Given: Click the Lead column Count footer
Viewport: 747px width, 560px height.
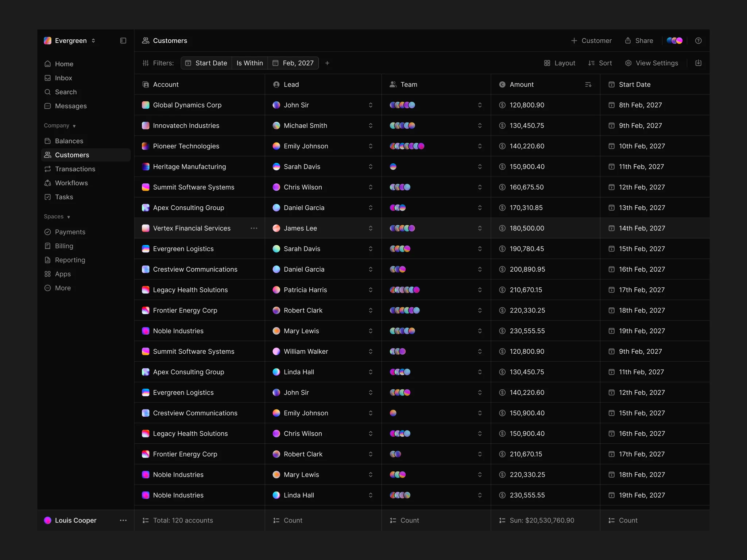Looking at the screenshot, I should click(288, 520).
